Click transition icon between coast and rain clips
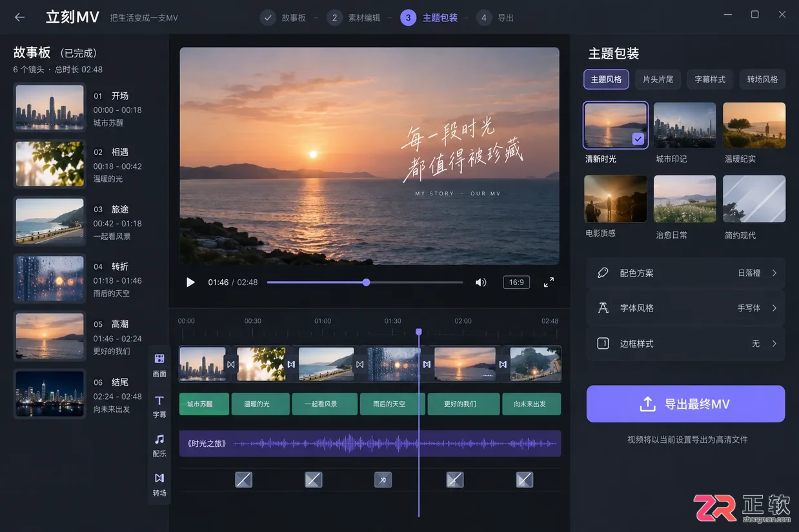The image size is (799, 532). coord(360,364)
